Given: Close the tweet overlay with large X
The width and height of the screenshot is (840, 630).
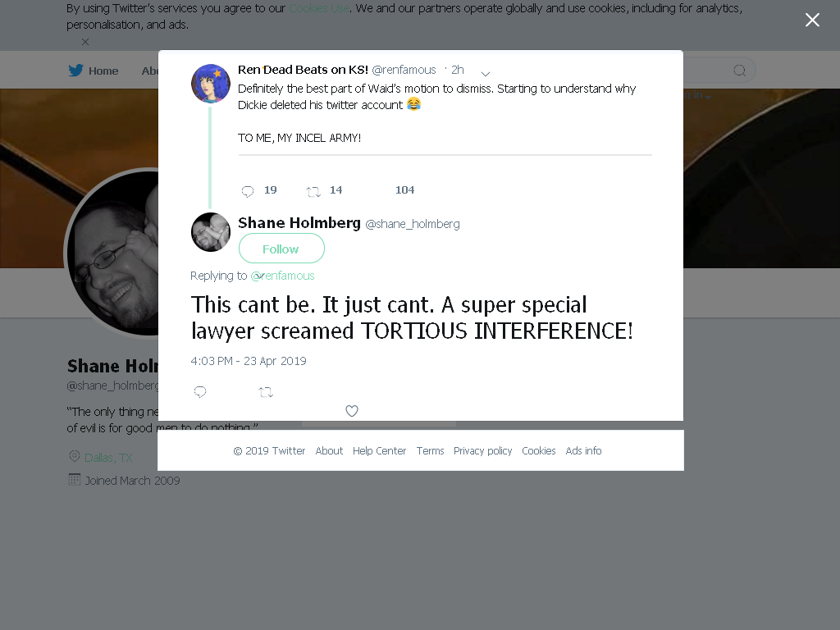Looking at the screenshot, I should point(812,20).
